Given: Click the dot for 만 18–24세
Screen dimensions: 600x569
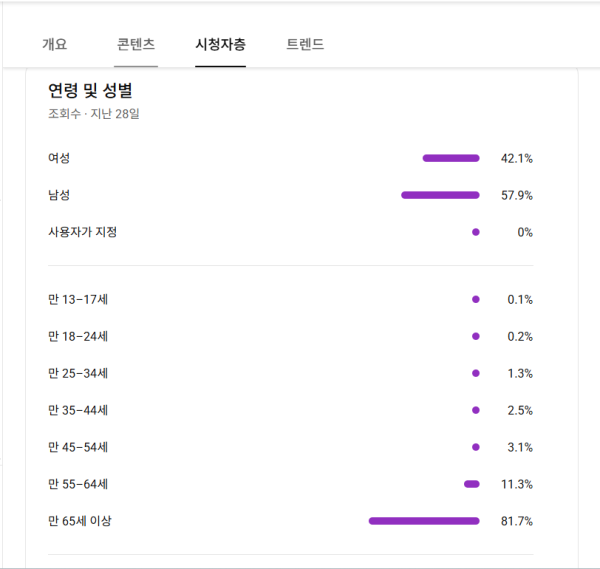Looking at the screenshot, I should click(476, 336).
